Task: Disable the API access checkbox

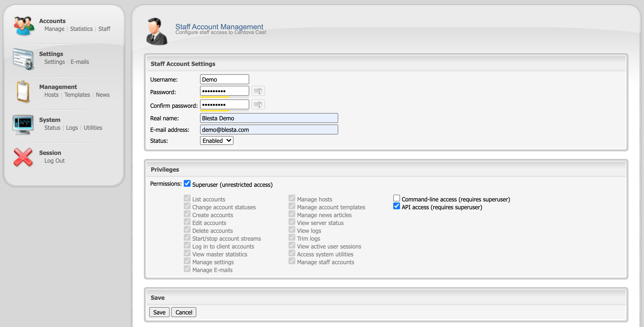Action: [397, 206]
